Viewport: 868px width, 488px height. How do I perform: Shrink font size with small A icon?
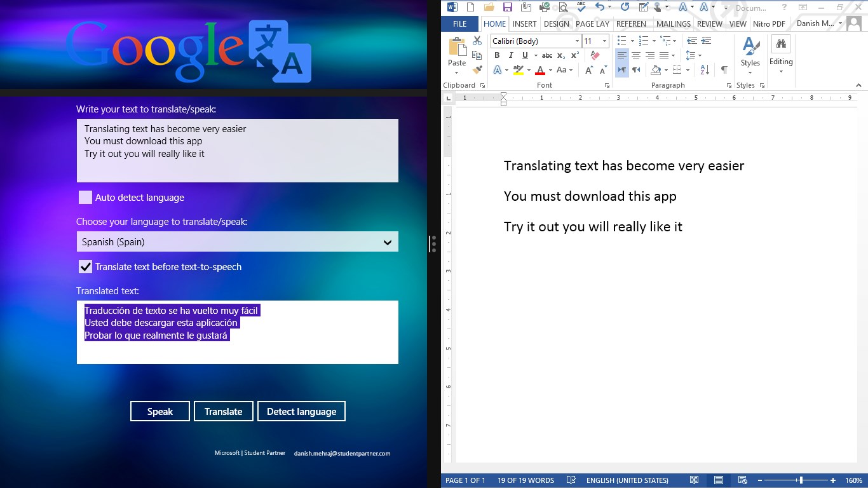point(602,70)
